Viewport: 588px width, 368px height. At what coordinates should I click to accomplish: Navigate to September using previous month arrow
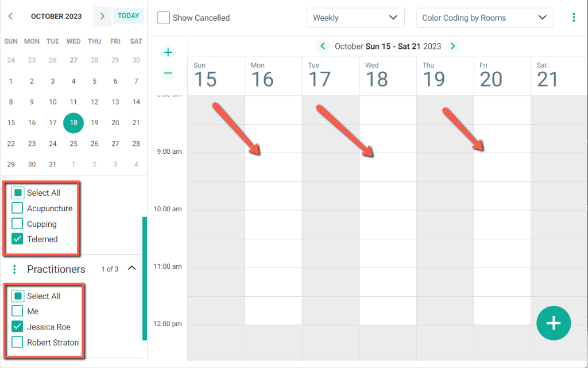click(x=10, y=16)
